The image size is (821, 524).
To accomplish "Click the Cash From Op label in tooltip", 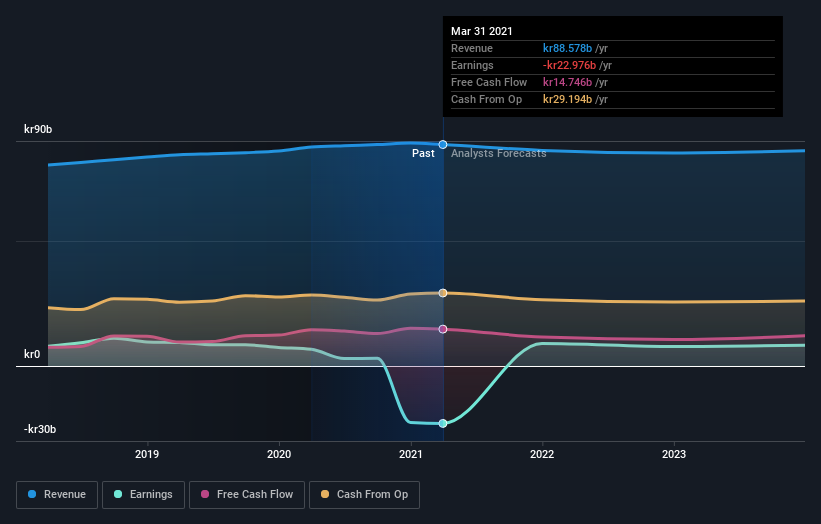I will click(486, 99).
